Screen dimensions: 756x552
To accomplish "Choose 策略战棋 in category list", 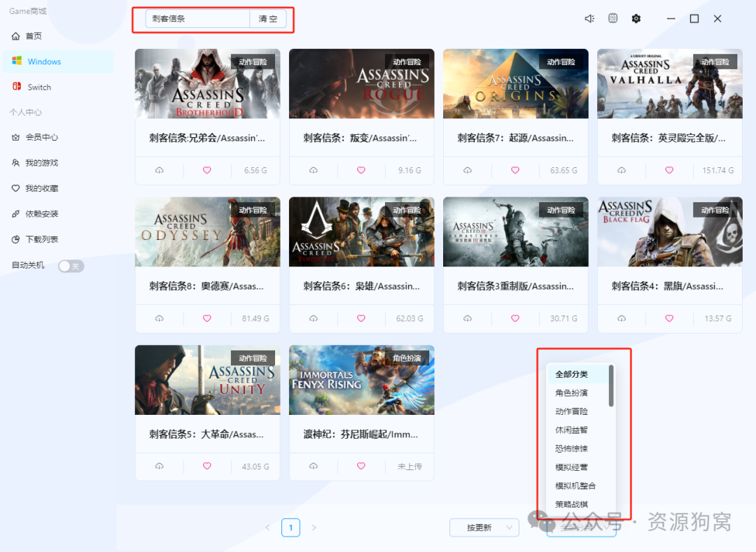I will tap(577, 504).
